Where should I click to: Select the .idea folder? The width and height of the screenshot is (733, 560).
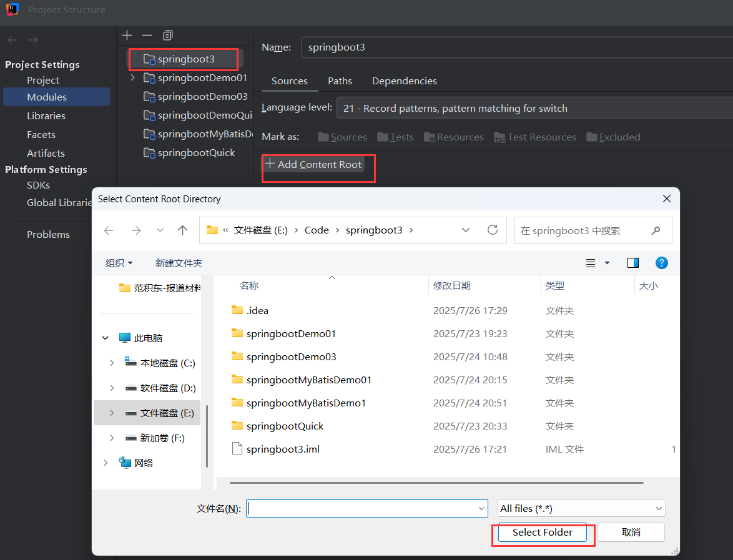coord(250,310)
